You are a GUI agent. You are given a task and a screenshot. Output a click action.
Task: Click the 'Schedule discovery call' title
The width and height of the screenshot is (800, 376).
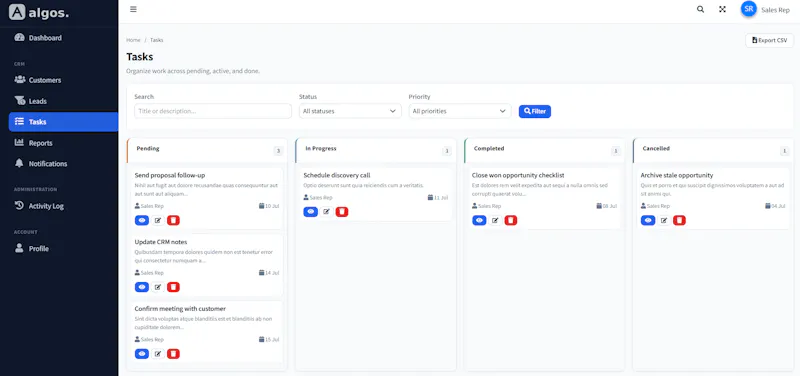337,175
